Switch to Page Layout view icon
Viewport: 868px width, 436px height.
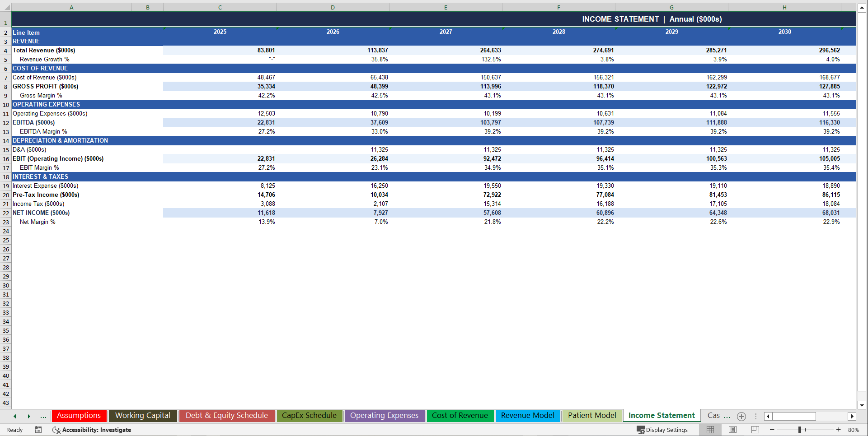pyautogui.click(x=732, y=430)
